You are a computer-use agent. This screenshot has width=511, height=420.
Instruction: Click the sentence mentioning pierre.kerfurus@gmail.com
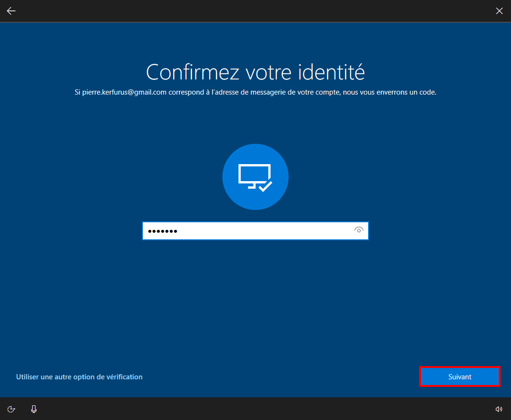point(255,92)
